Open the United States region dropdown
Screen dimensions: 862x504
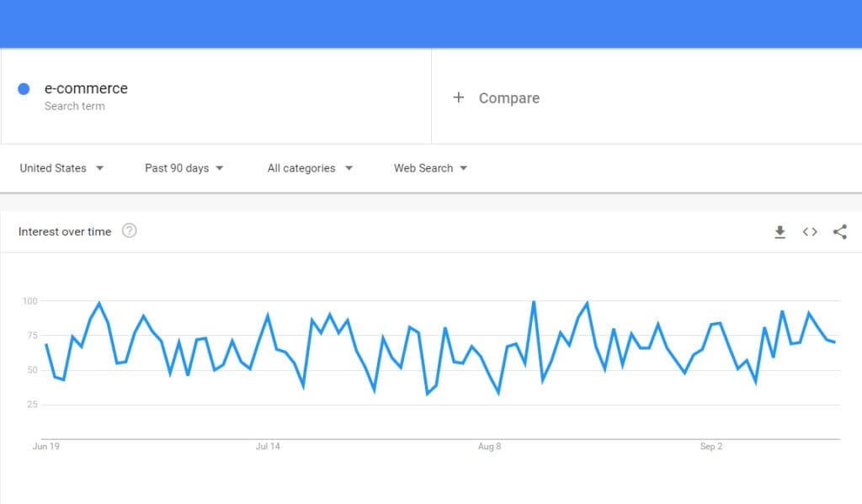tap(61, 168)
